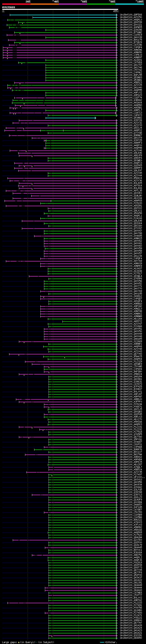Click entry UniRef100_A9PFW7
Viewport: 146px width, 644px height.
click(131, 397)
